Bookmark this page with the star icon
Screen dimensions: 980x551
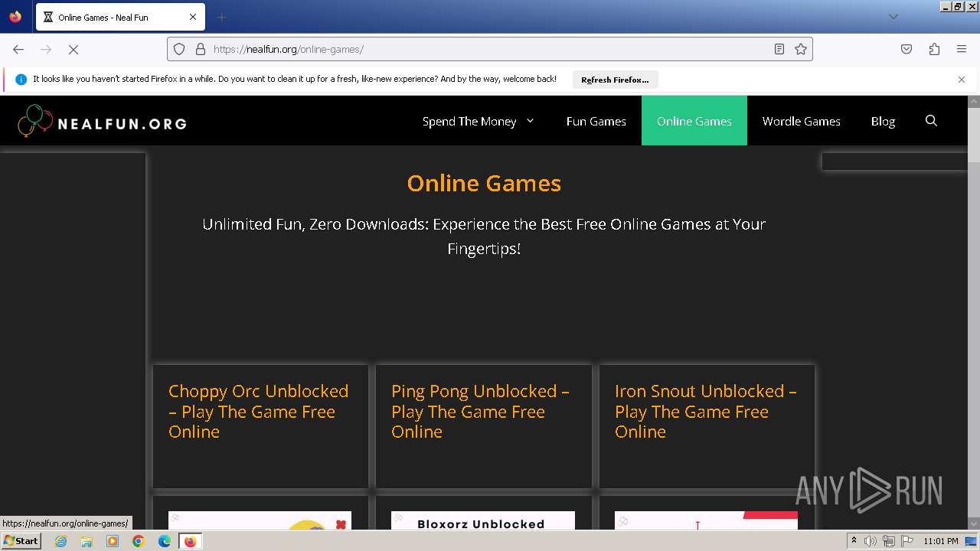801,49
